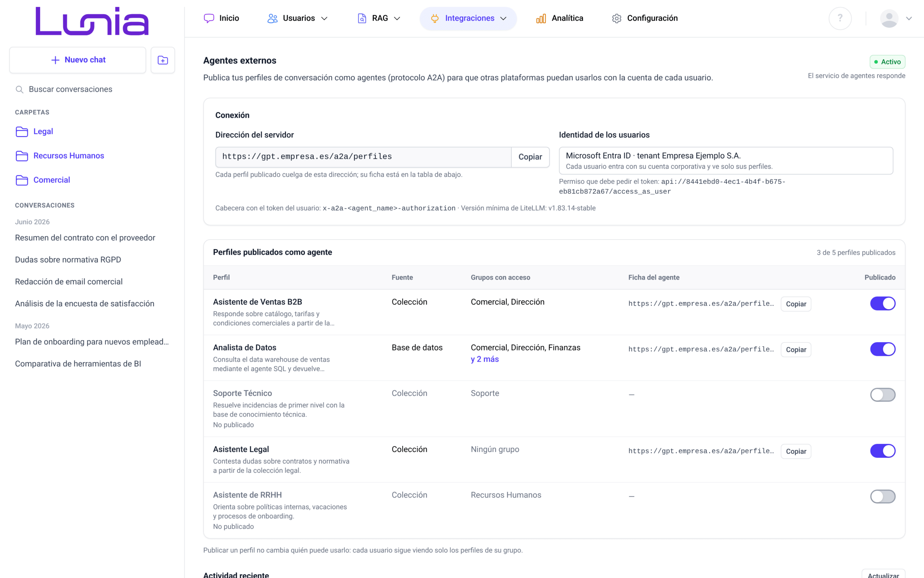
Task: Click the Legal folder icon
Action: tap(22, 131)
